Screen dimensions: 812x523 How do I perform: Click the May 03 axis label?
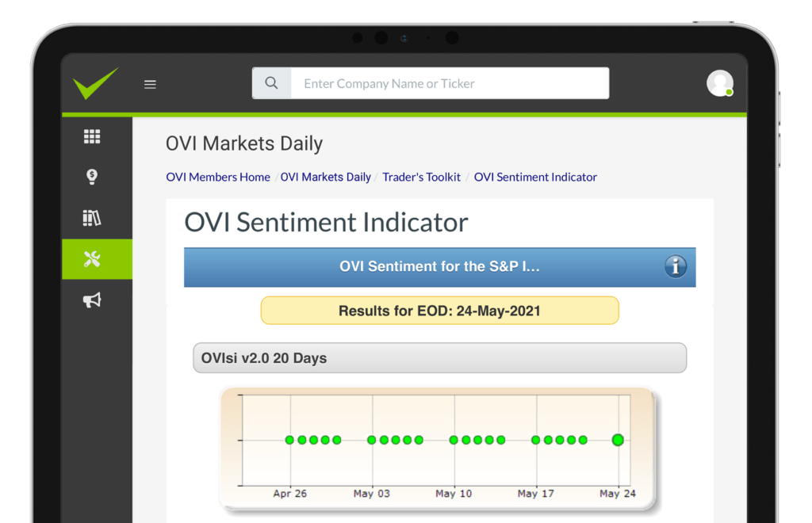(372, 494)
